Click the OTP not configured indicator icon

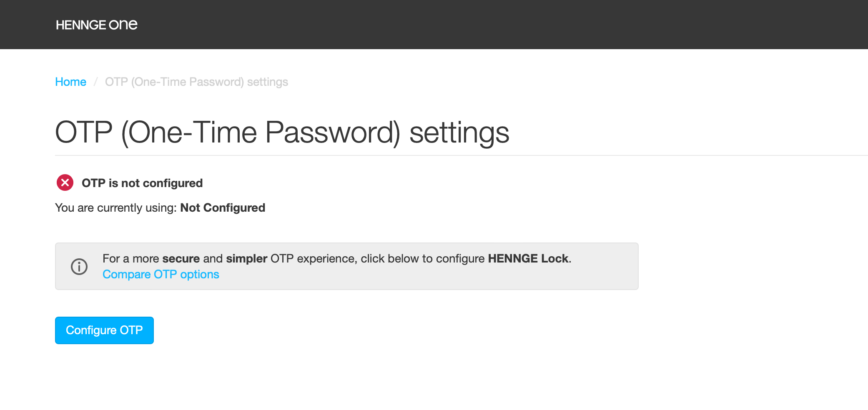65,182
